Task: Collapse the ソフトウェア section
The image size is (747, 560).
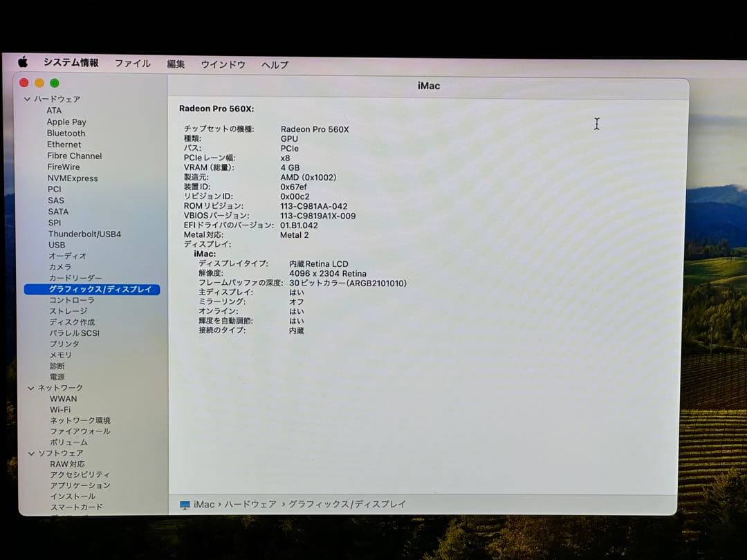Action: click(x=30, y=453)
